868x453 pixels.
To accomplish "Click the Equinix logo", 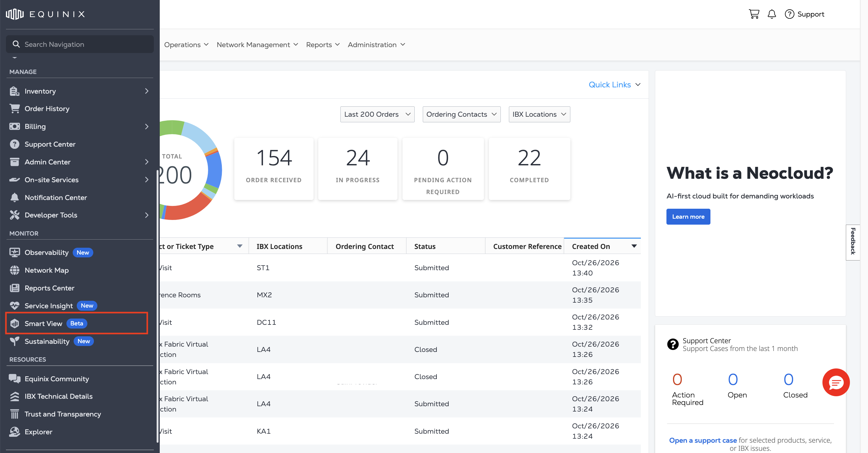I will [46, 14].
